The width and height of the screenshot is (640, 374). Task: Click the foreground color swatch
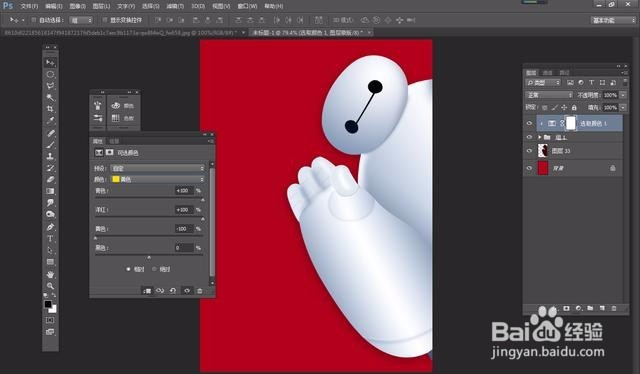pos(48,304)
